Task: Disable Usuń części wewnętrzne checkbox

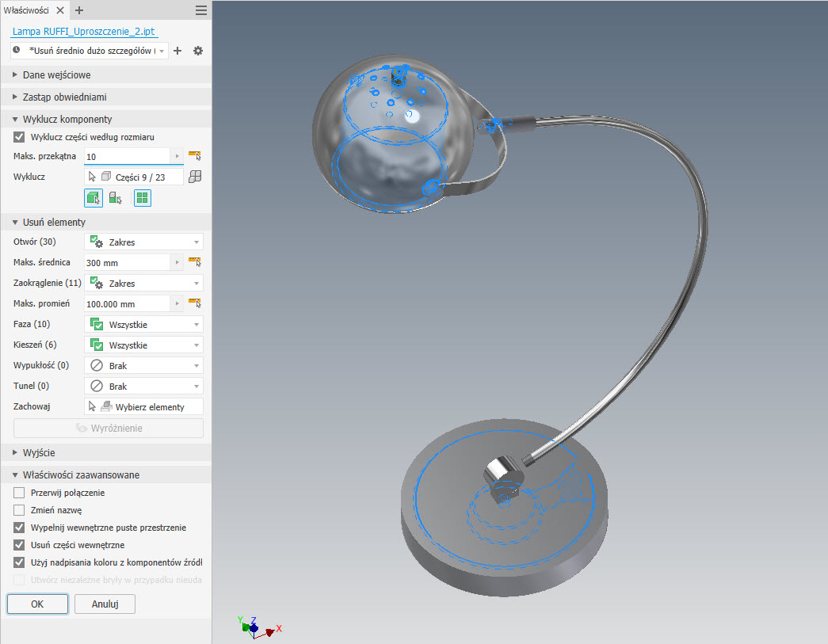Action: click(x=20, y=545)
